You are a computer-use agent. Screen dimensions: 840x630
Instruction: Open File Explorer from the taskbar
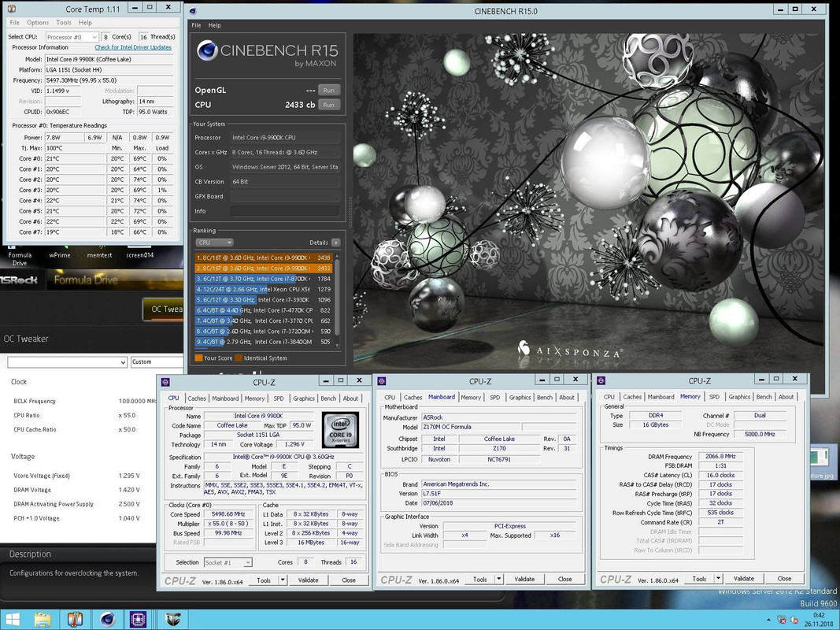(x=43, y=619)
